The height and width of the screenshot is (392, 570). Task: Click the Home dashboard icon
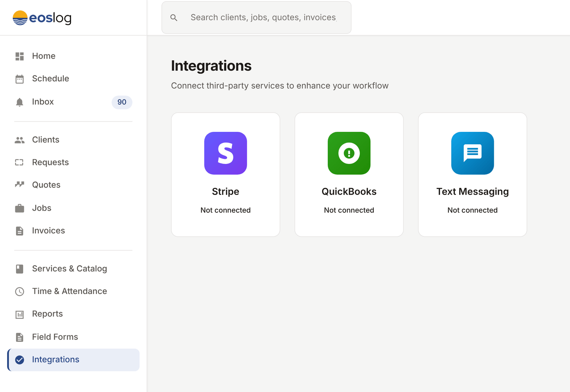point(20,56)
